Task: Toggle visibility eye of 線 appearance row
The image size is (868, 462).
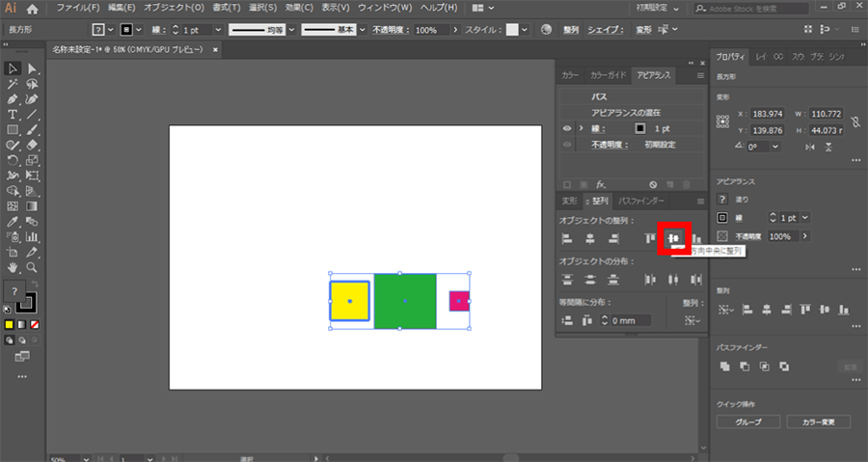Action: [567, 128]
